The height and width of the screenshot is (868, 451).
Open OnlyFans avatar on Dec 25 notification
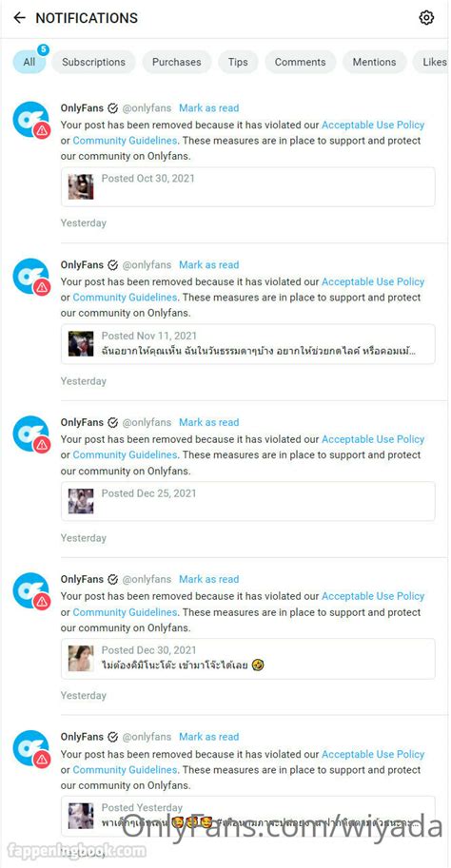(31, 434)
